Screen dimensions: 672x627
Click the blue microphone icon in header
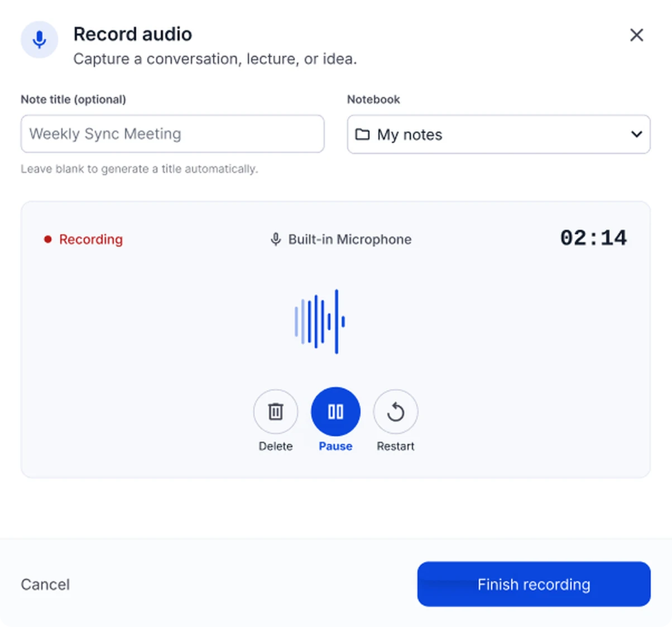[x=39, y=40]
